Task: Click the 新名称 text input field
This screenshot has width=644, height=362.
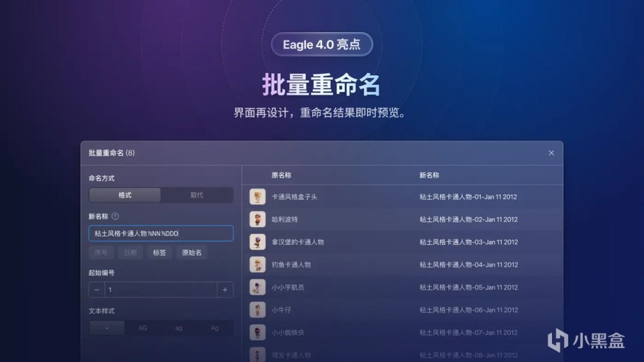Action: coord(161,233)
